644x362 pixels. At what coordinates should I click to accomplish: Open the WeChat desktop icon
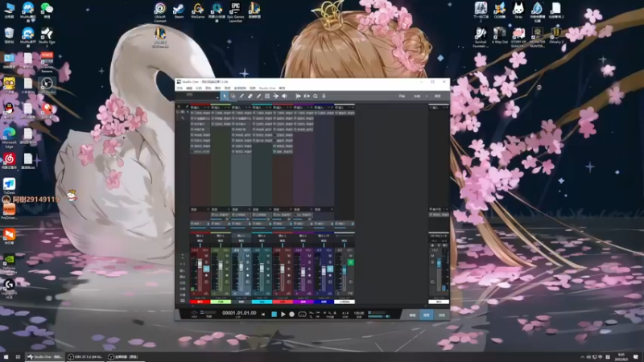tap(47, 10)
